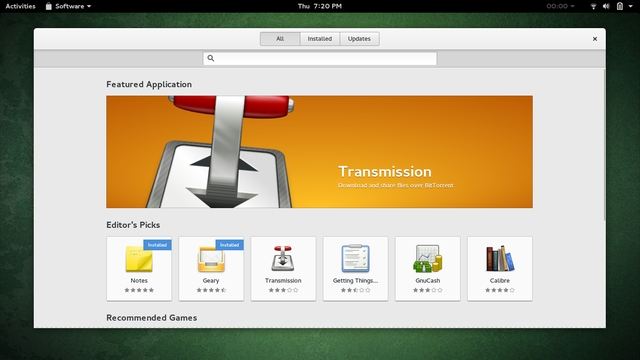Click the volume speaker icon in the top bar

pyautogui.click(x=606, y=6)
